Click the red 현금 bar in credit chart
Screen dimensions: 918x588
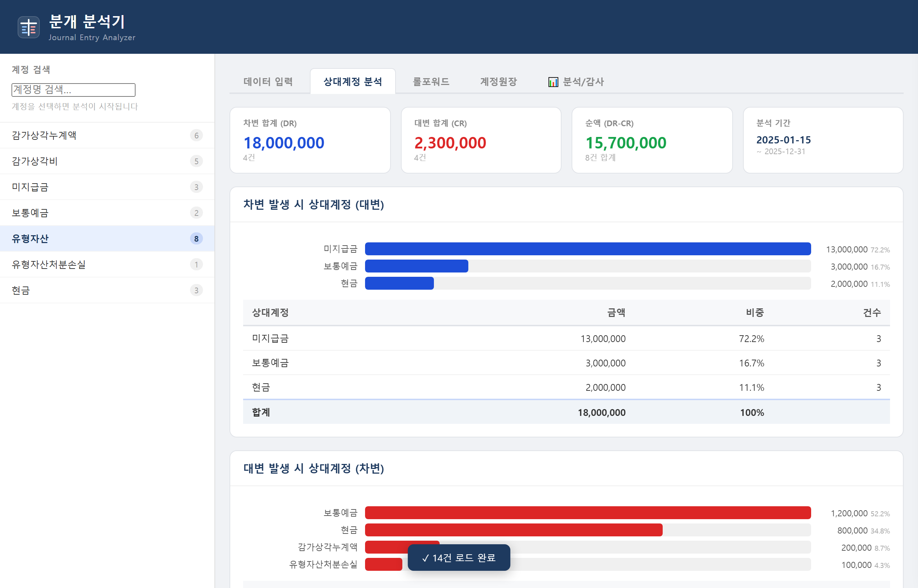(514, 530)
